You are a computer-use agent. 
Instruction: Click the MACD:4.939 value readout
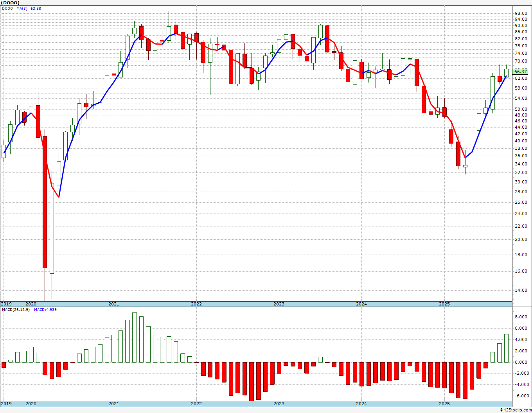click(x=45, y=309)
